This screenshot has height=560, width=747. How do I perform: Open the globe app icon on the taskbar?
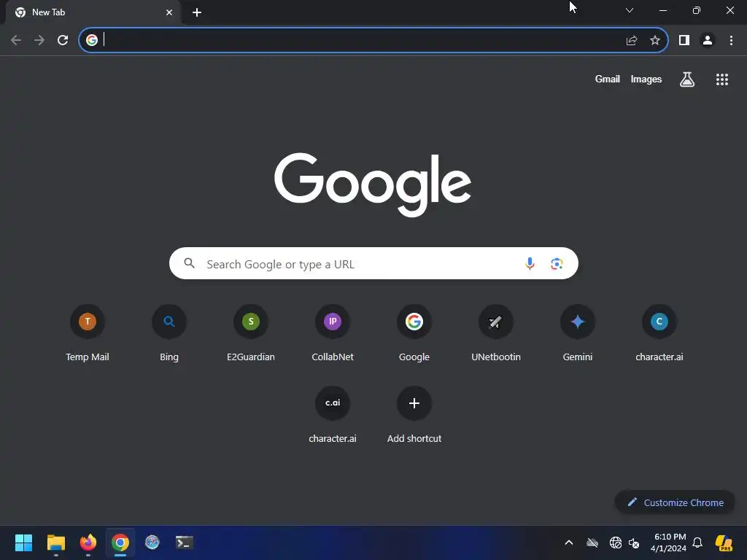152,542
